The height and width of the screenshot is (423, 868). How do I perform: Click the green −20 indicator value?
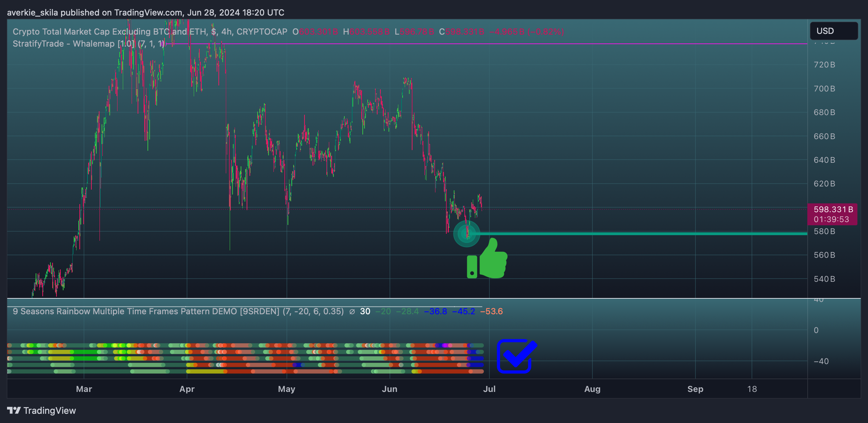click(383, 311)
